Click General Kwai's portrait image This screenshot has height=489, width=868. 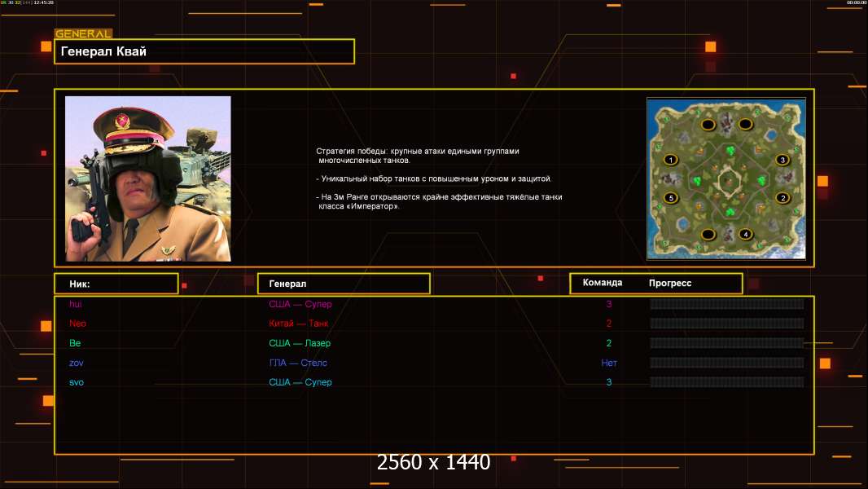(x=148, y=178)
